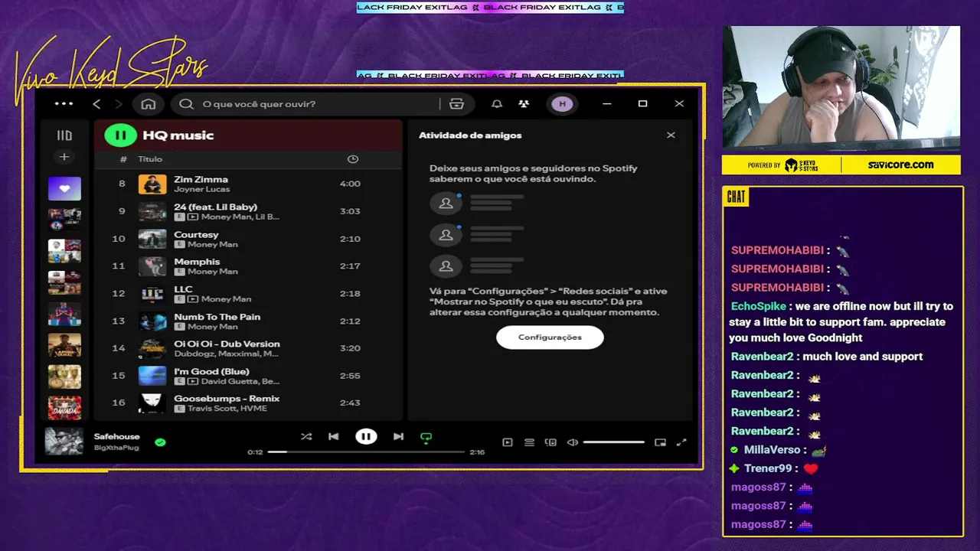Close the 'Atividade de amigos' panel
Image resolution: width=980 pixels, height=551 pixels.
click(x=671, y=135)
